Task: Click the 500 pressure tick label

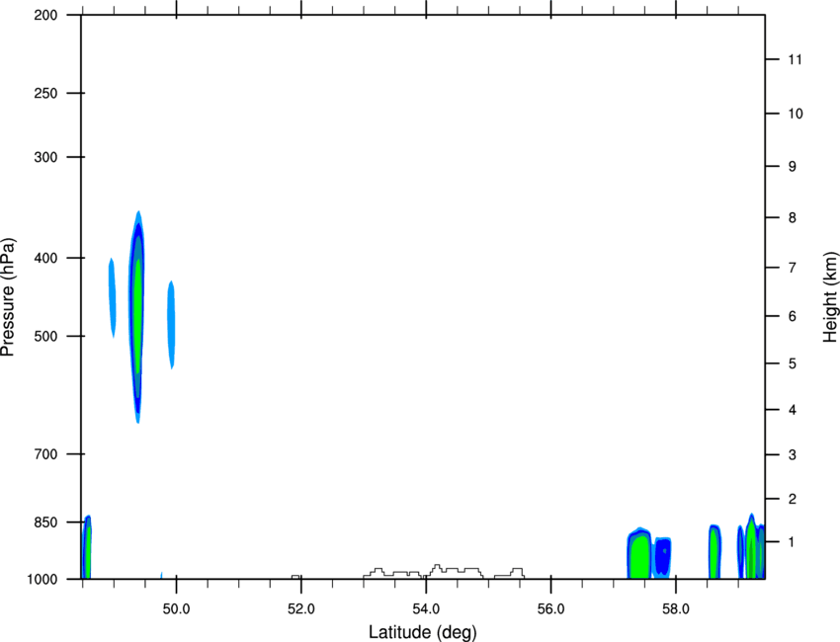Action: 46,336
